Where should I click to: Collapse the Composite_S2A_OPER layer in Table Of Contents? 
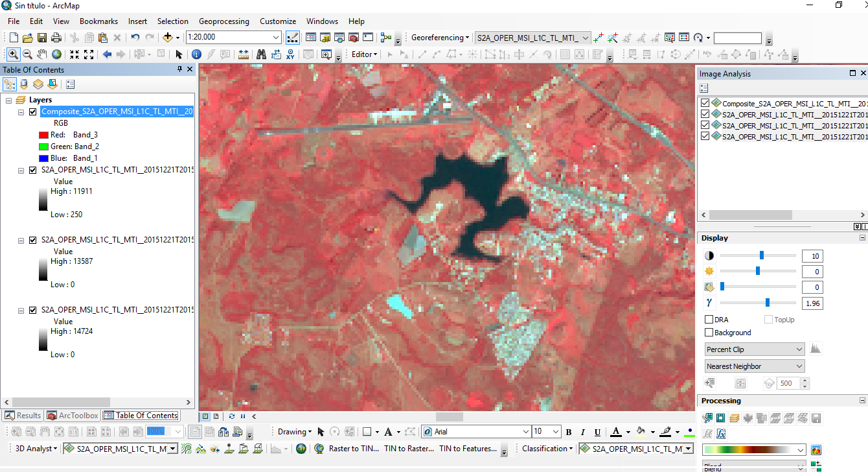pyautogui.click(x=21, y=112)
